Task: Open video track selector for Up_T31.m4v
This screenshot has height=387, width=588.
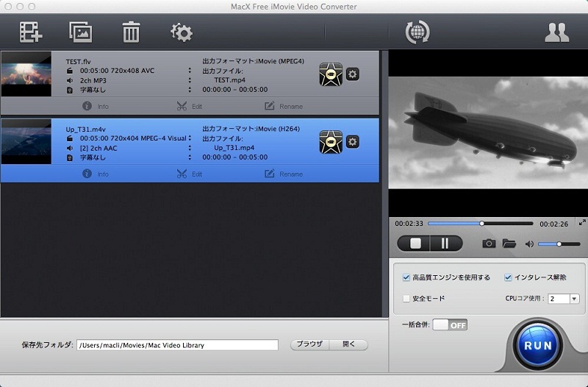Action: click(190, 138)
